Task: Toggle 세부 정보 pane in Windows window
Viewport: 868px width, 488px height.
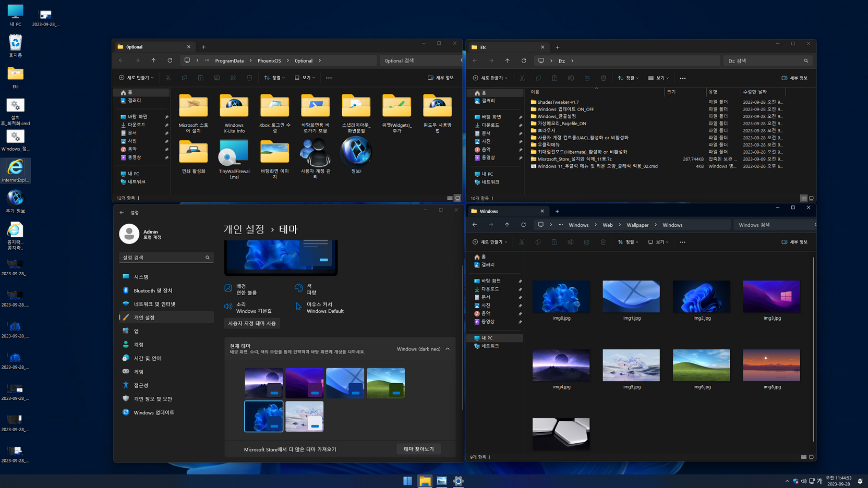Action: [794, 242]
